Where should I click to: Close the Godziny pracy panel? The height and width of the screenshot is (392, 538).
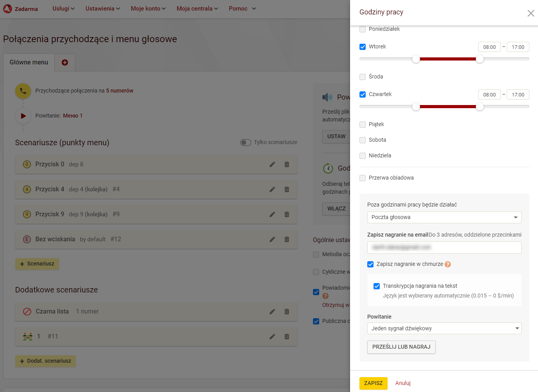[531, 13]
